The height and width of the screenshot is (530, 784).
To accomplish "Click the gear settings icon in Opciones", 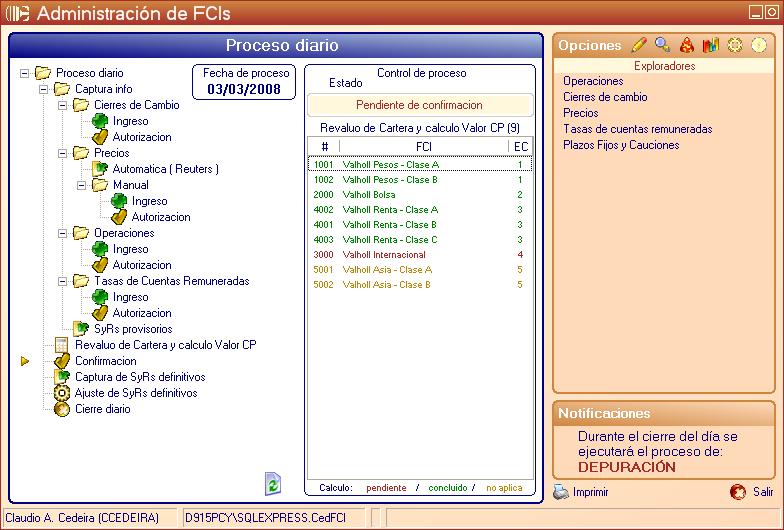I will pos(735,45).
